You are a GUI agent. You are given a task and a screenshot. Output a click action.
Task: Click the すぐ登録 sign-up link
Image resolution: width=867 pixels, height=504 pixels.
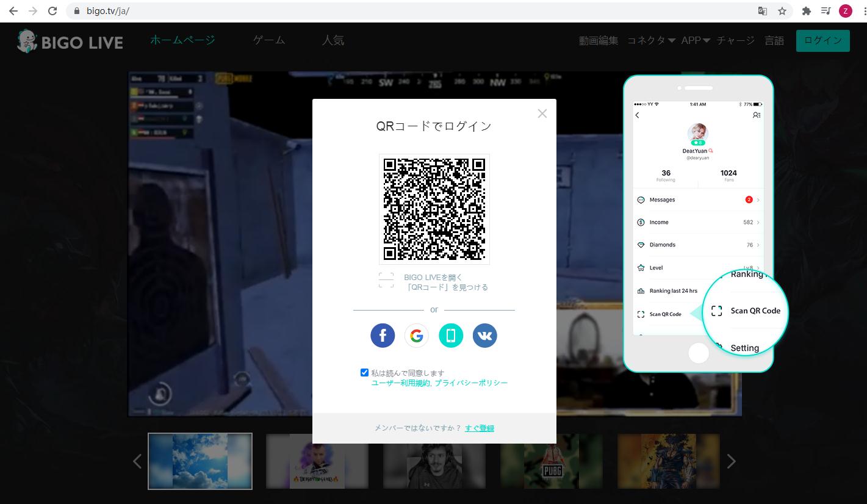(x=480, y=428)
